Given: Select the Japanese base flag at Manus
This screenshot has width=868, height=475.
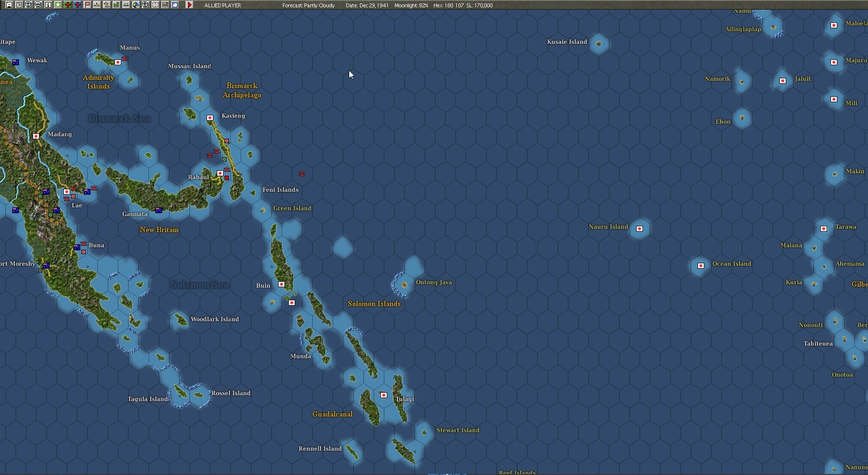Looking at the screenshot, I should (118, 62).
